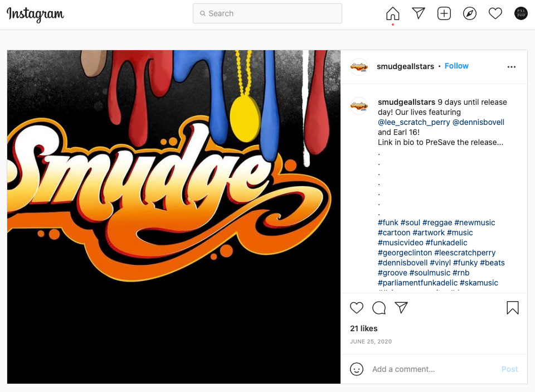Open the three-dot more options menu
Viewport: 535px width, 392px height.
(x=512, y=66)
